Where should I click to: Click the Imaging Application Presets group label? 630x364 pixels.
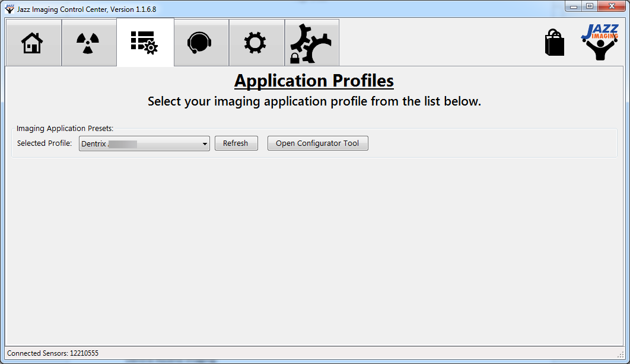65,128
